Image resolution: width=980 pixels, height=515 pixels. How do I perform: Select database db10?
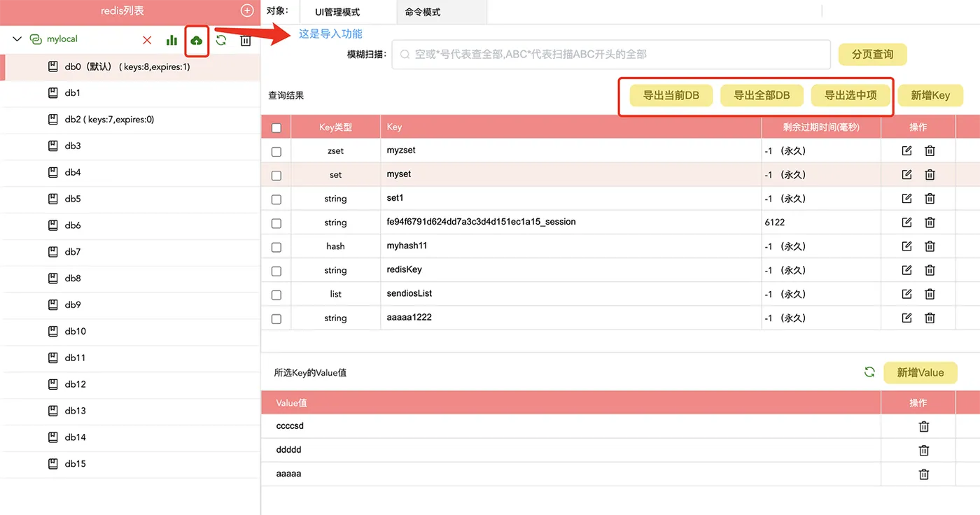(x=130, y=332)
